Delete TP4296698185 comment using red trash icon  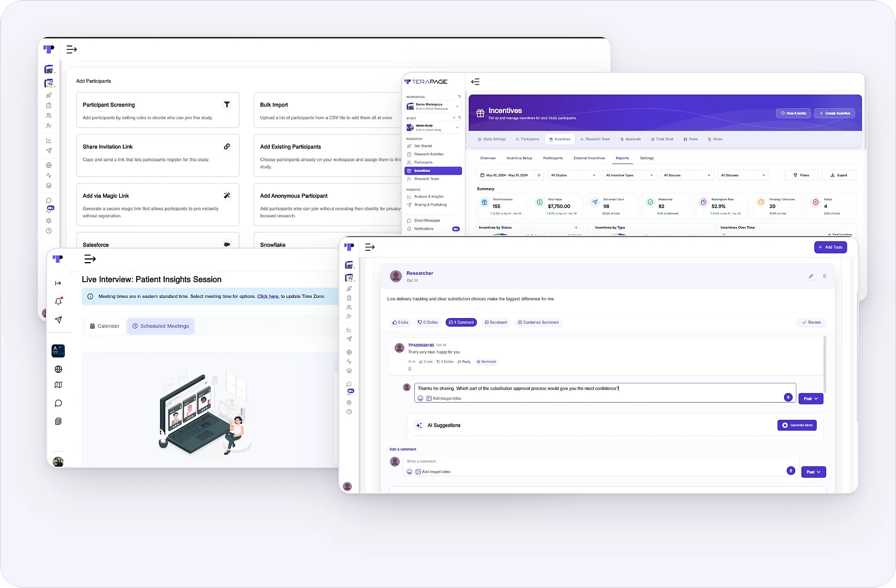[x=409, y=369]
